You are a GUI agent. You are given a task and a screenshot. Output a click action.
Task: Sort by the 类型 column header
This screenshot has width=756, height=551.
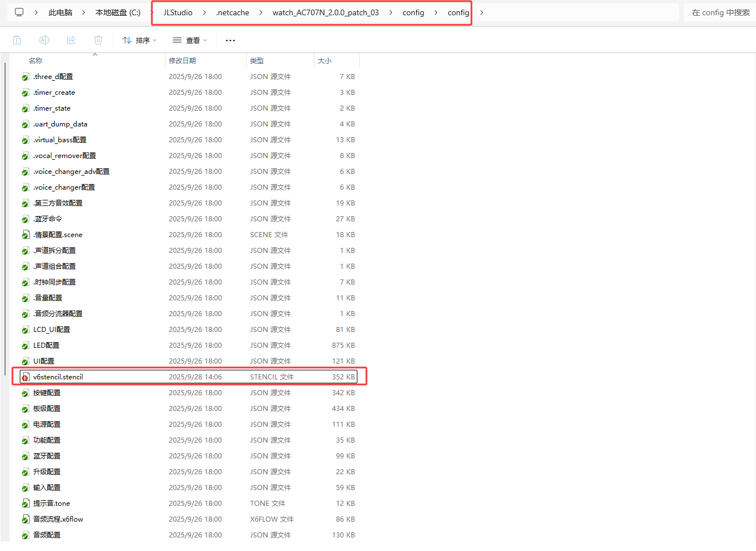(257, 60)
